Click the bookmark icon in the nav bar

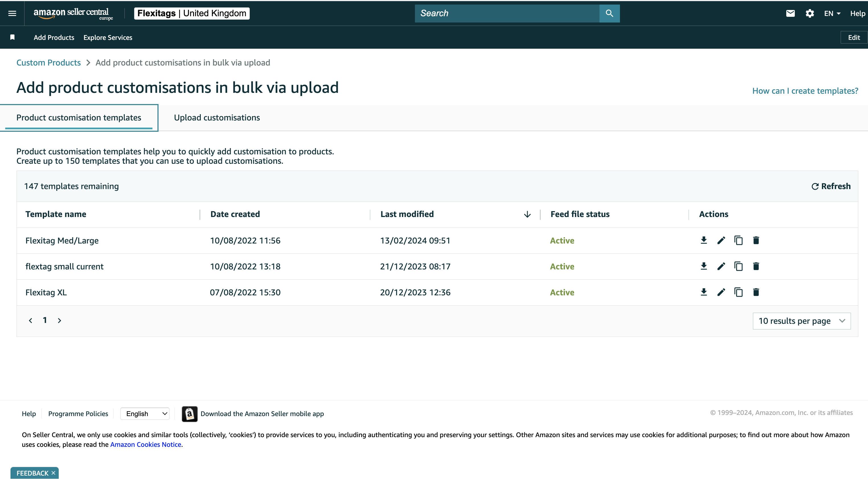(13, 37)
